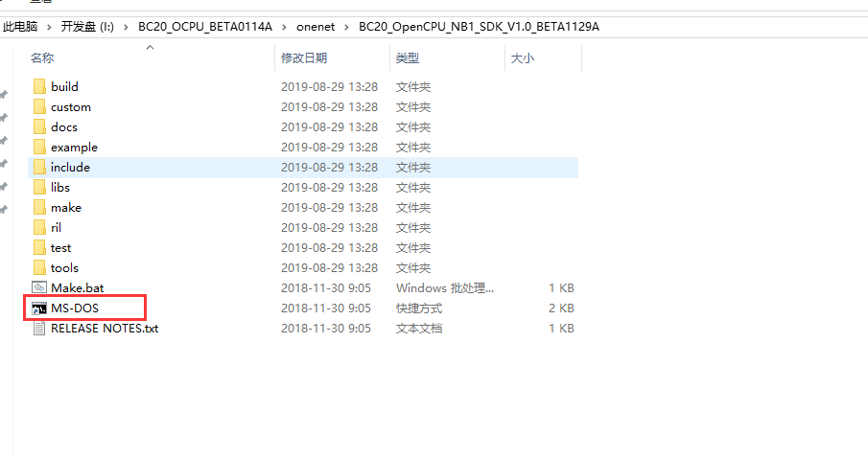
Task: Select the file name 'test'
Action: click(x=60, y=247)
